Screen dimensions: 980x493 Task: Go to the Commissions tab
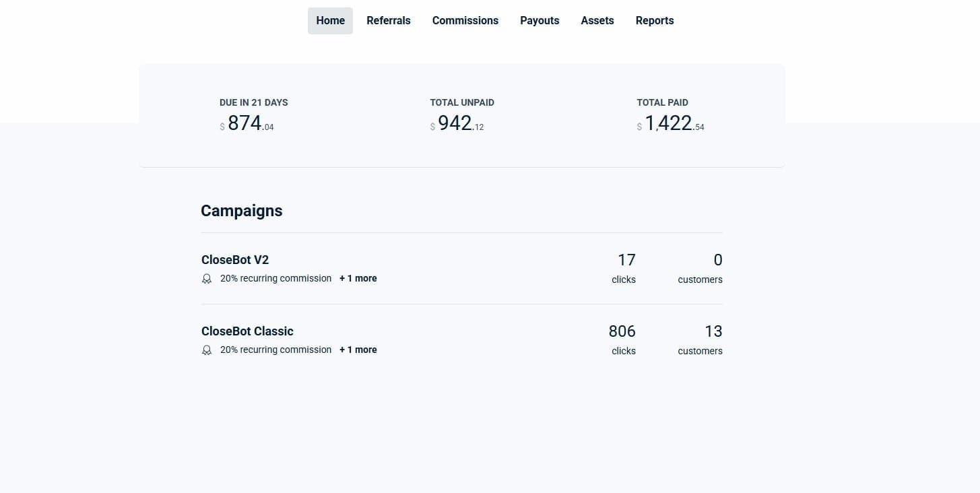(x=465, y=21)
